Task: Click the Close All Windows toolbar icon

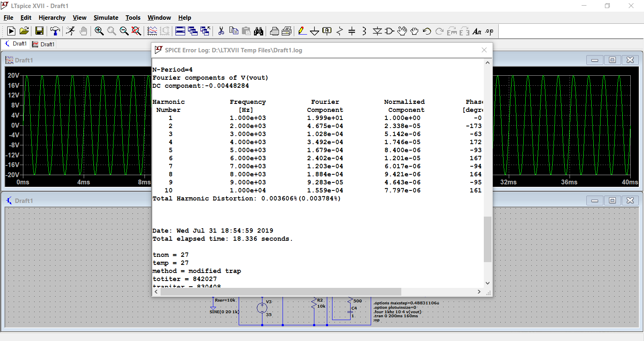Action: (205, 31)
